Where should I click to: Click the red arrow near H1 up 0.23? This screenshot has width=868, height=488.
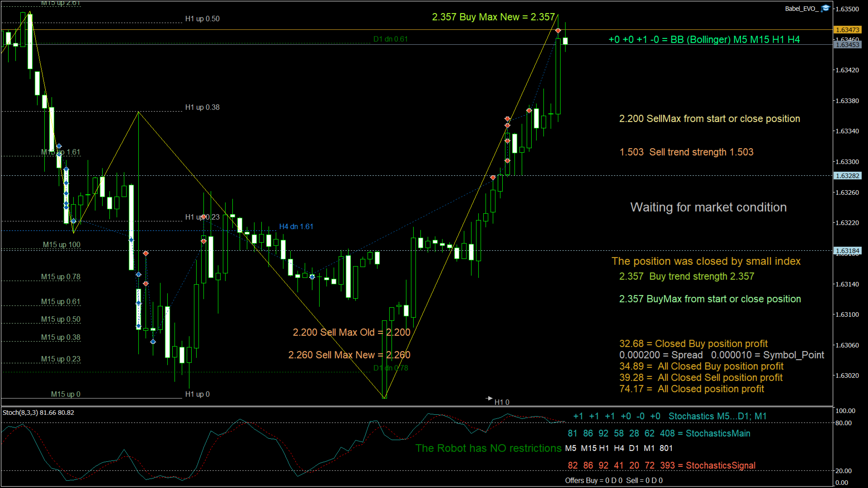coord(204,217)
